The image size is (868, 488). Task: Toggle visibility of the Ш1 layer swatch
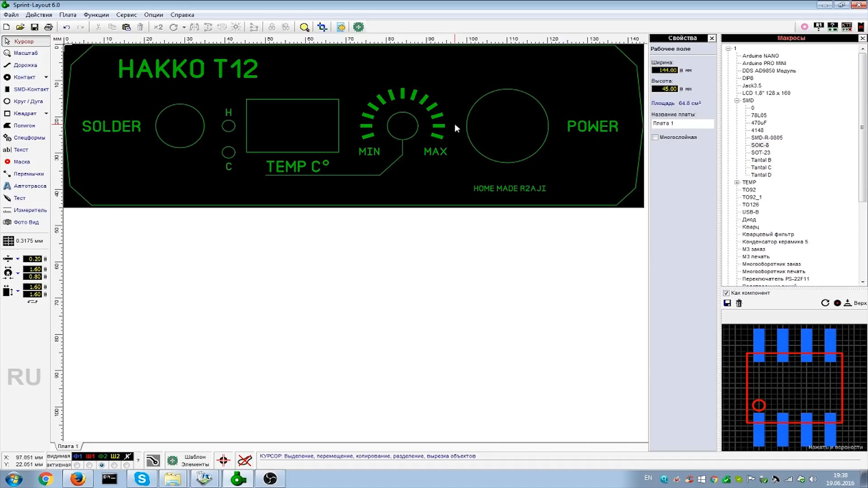[x=90, y=456]
